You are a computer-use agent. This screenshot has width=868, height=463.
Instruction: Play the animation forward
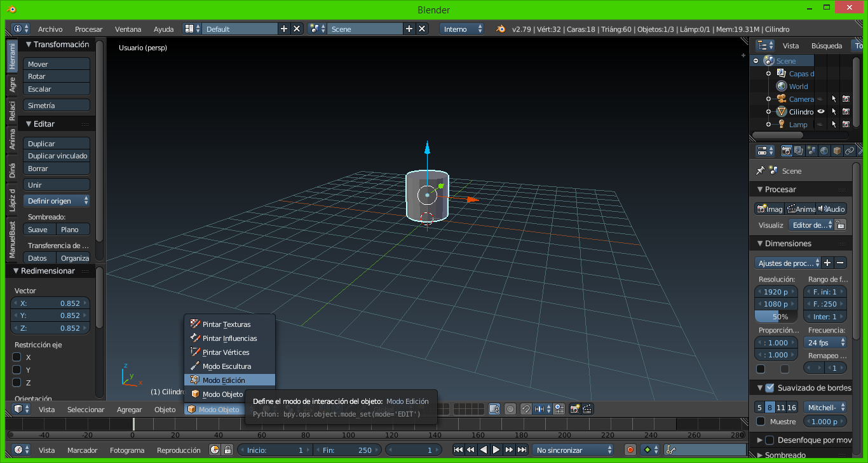[x=496, y=450]
